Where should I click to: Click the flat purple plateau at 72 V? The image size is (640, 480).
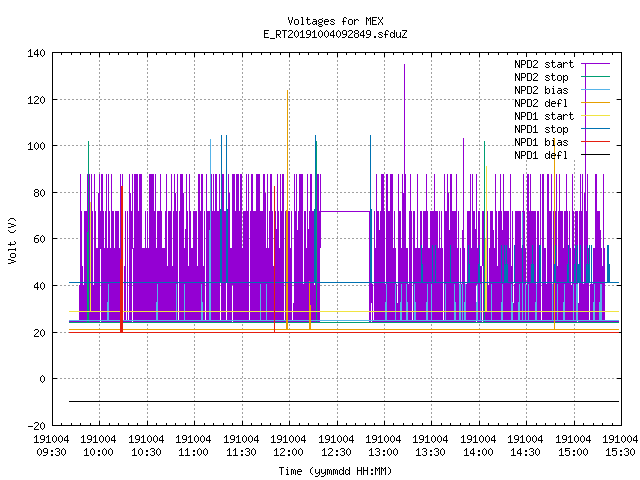click(345, 211)
